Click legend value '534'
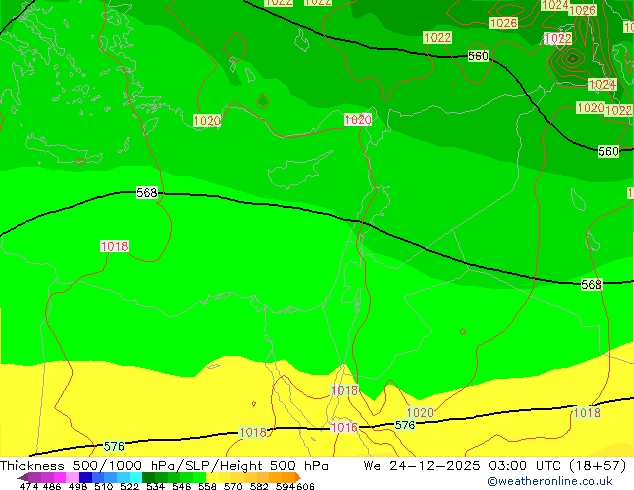The height and width of the screenshot is (490, 634). pyautogui.click(x=155, y=486)
